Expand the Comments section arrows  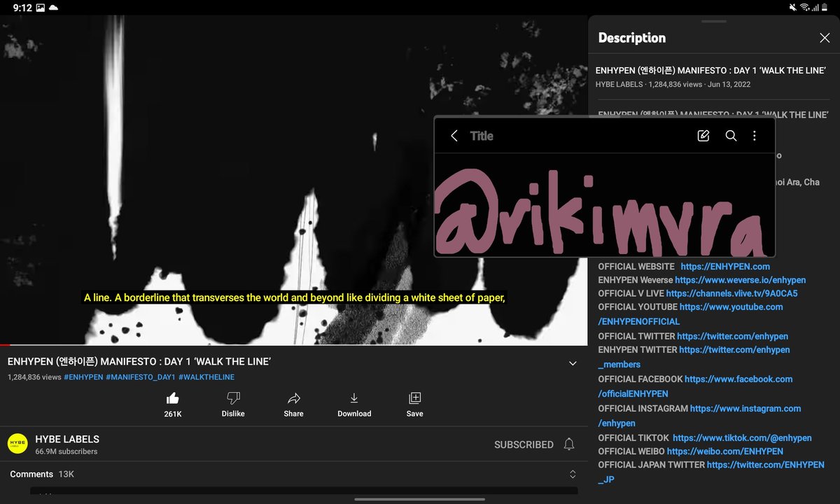click(573, 474)
